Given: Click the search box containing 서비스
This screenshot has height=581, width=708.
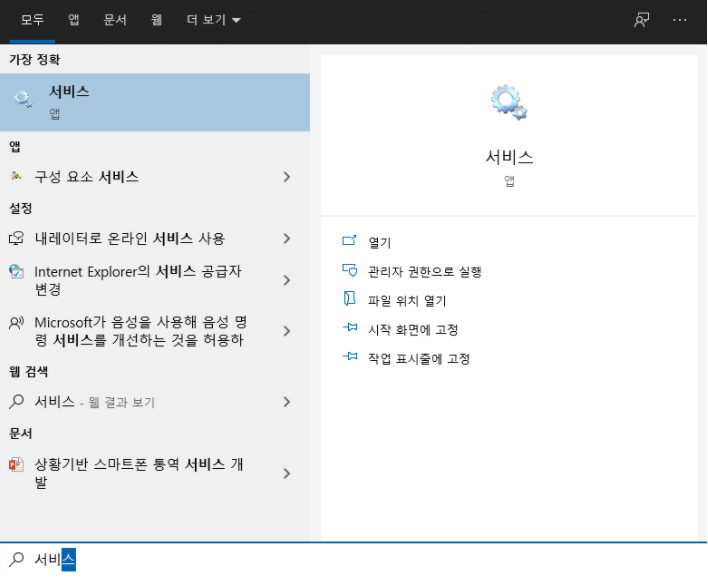Looking at the screenshot, I should (x=354, y=560).
